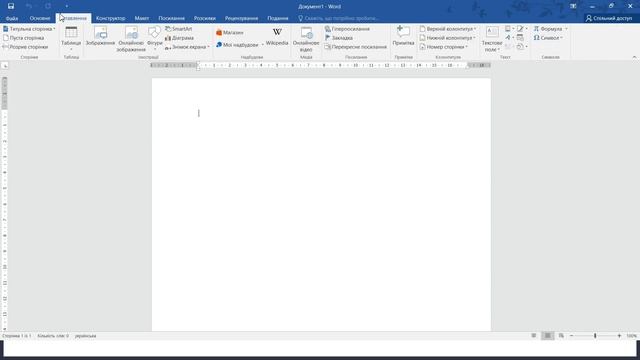Insert a SmartArt graphic
This screenshot has height=360, width=640.
(x=179, y=29)
